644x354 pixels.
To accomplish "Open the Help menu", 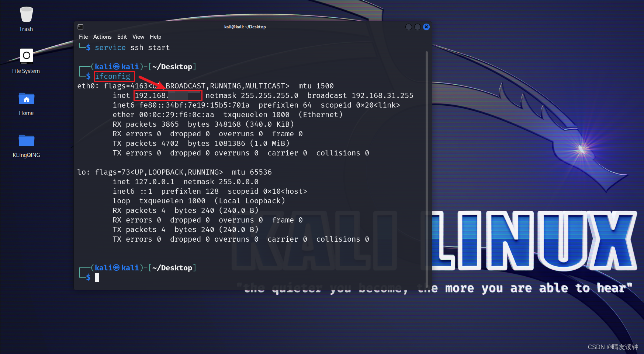I will pyautogui.click(x=155, y=36).
